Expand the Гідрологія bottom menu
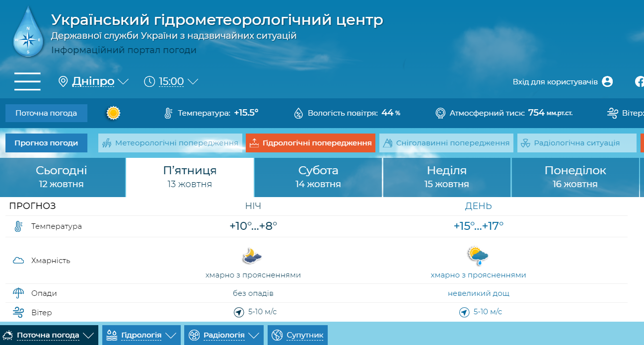644x345 pixels. click(x=141, y=335)
